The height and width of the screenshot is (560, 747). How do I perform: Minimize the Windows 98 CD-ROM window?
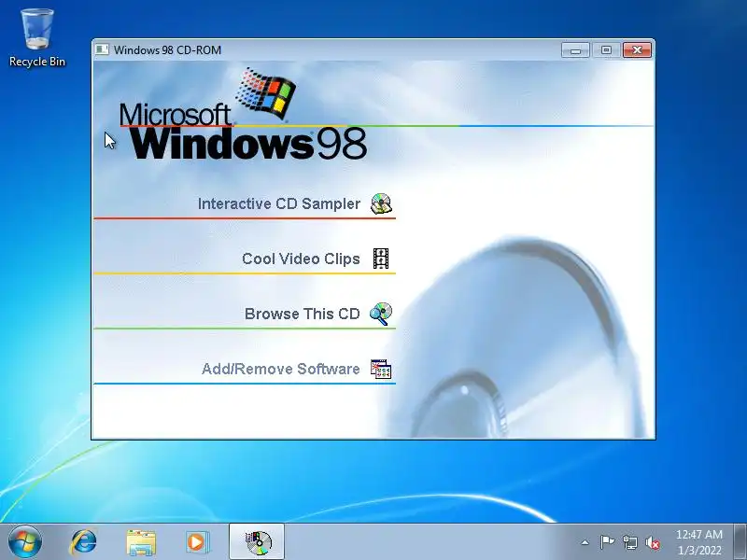click(x=575, y=50)
